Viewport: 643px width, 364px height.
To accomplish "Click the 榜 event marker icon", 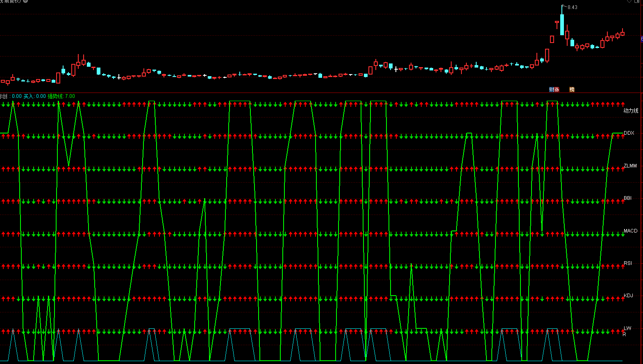I will [x=572, y=90].
